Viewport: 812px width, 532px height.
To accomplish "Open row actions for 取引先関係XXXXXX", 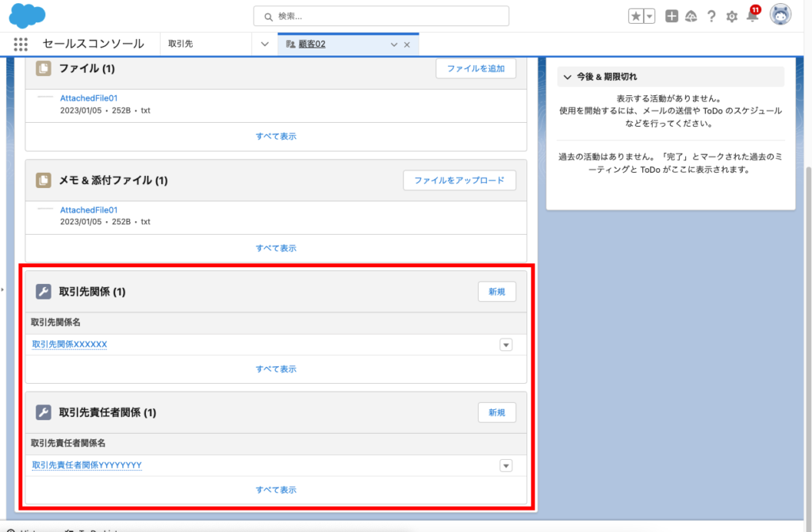I will point(506,345).
